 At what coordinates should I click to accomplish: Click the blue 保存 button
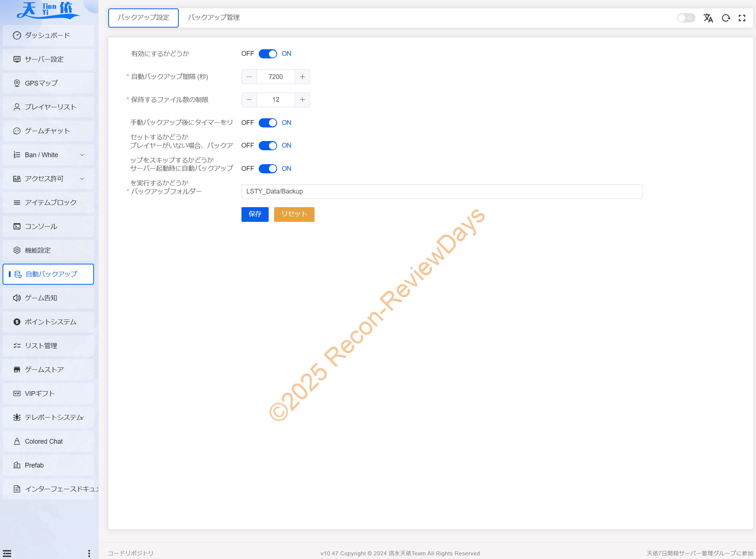pyautogui.click(x=255, y=214)
